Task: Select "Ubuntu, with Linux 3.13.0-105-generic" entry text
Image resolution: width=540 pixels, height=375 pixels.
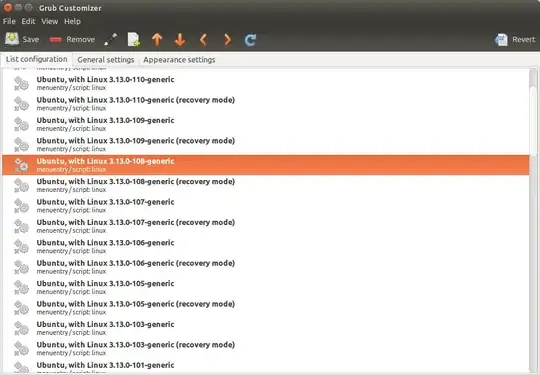Action: (x=105, y=283)
